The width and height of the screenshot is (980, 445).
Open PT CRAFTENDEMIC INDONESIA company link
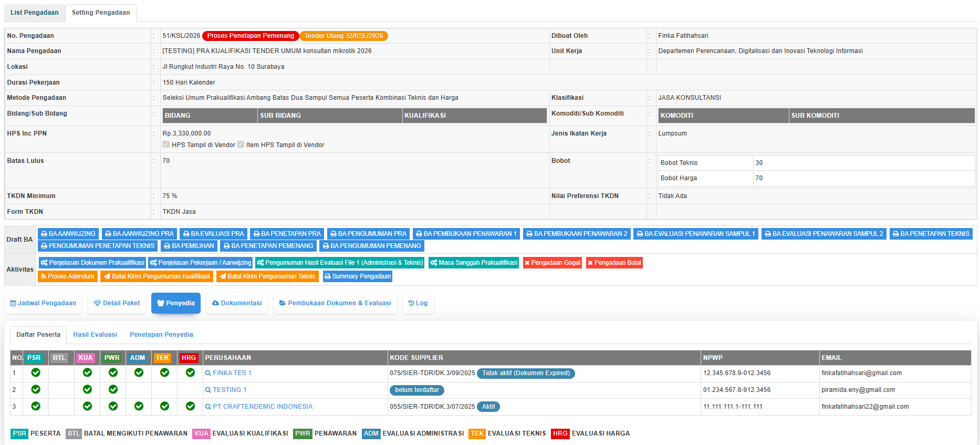click(x=262, y=407)
